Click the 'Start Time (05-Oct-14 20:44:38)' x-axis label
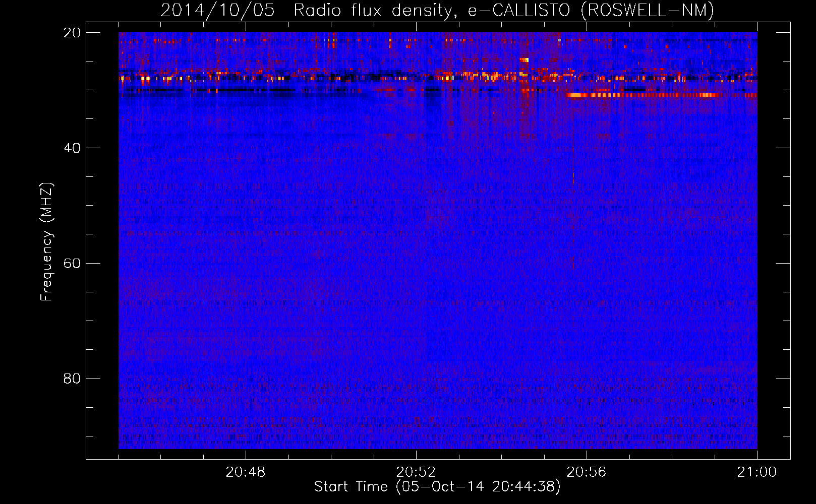Viewport: 816px width, 504px height. pyautogui.click(x=437, y=487)
